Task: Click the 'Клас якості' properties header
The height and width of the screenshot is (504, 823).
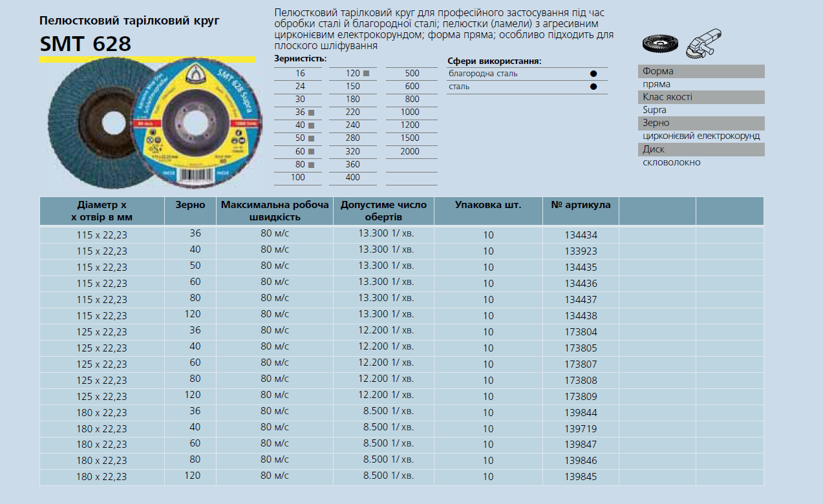Action: tap(701, 97)
